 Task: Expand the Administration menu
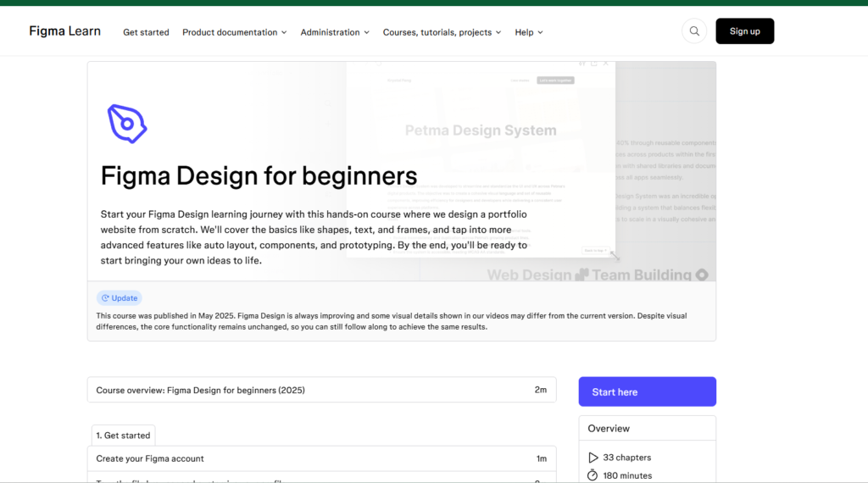coord(335,32)
